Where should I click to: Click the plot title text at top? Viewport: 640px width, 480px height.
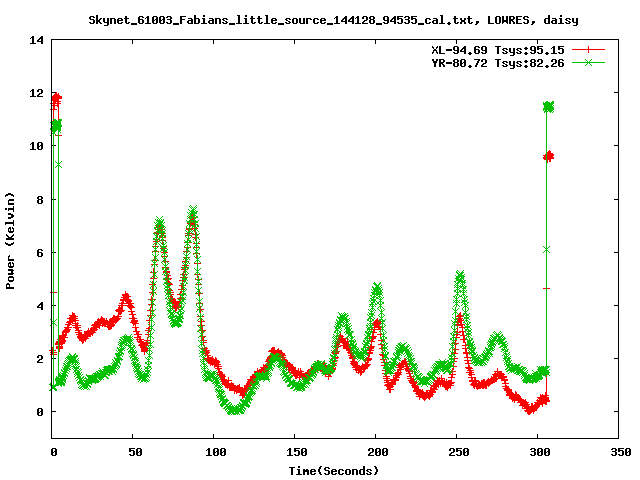pyautogui.click(x=332, y=19)
